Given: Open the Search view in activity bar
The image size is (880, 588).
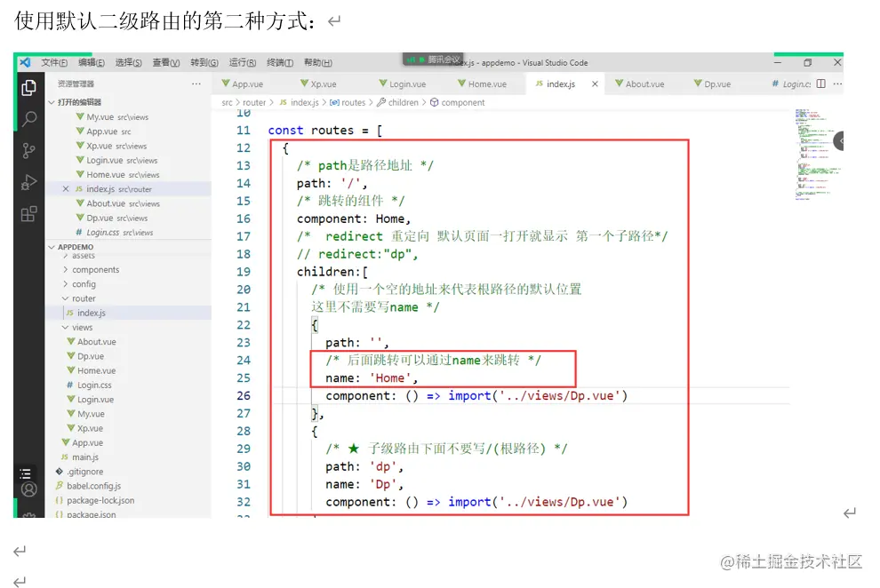Looking at the screenshot, I should [28, 119].
